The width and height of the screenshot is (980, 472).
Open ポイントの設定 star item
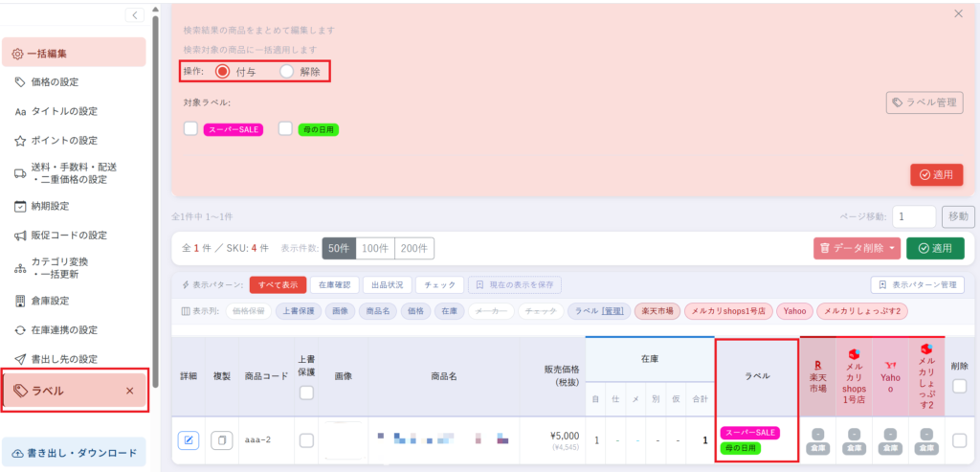tap(56, 141)
